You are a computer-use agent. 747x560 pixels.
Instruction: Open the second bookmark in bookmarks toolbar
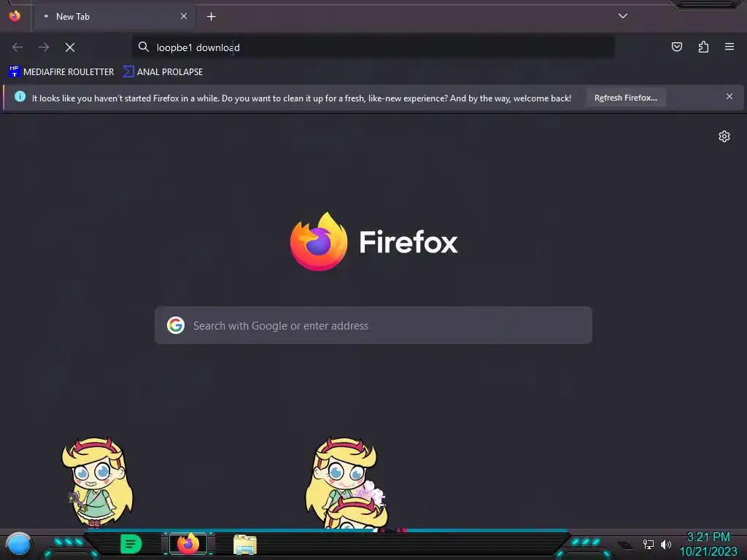[163, 72]
